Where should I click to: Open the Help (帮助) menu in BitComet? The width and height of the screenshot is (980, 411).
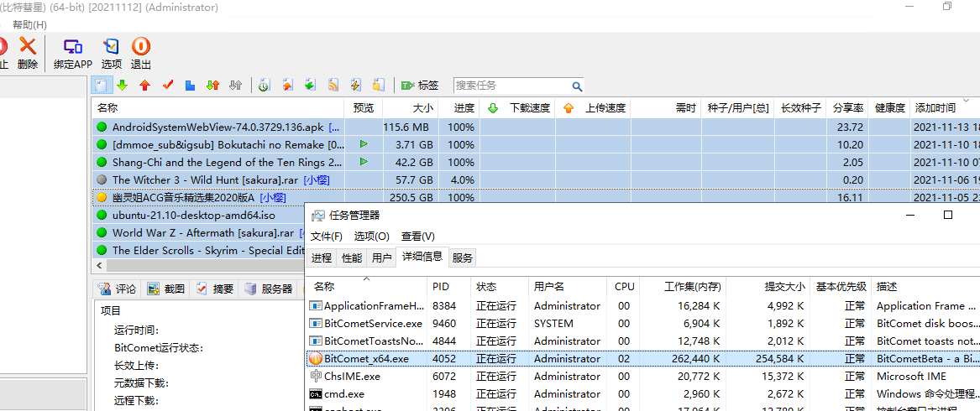29,25
